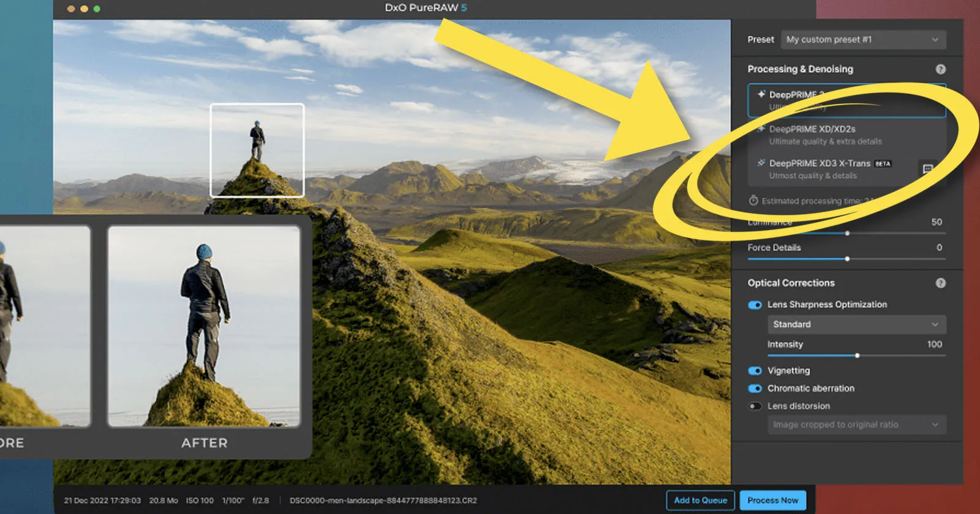Image resolution: width=980 pixels, height=514 pixels.
Task: Expand the Standard sharpness dropdown
Action: 857,324
